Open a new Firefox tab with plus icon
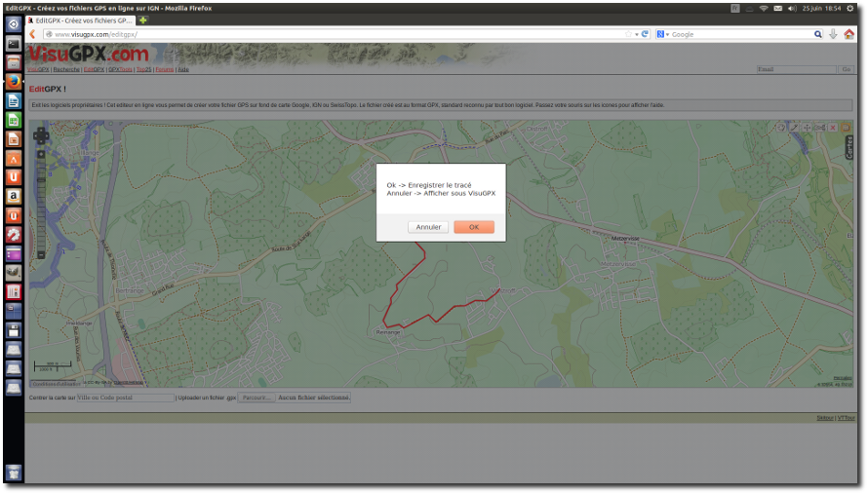This screenshot has width=868, height=494. pyautogui.click(x=142, y=20)
